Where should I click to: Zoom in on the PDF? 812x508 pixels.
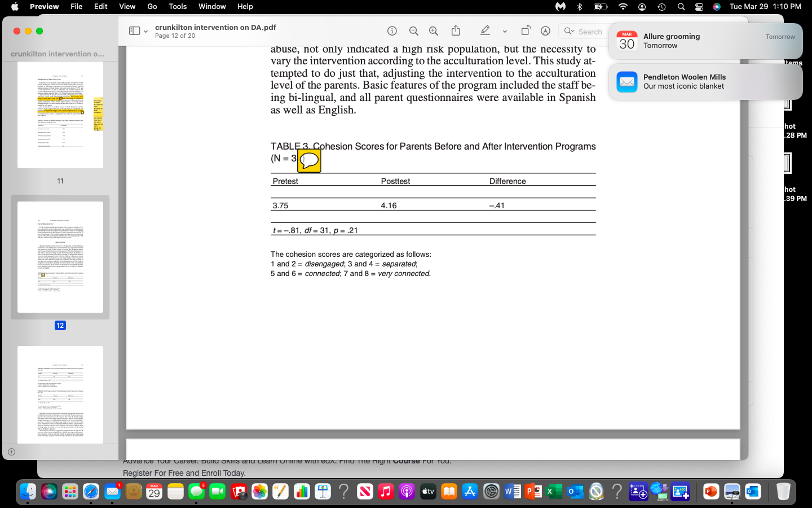click(x=433, y=31)
